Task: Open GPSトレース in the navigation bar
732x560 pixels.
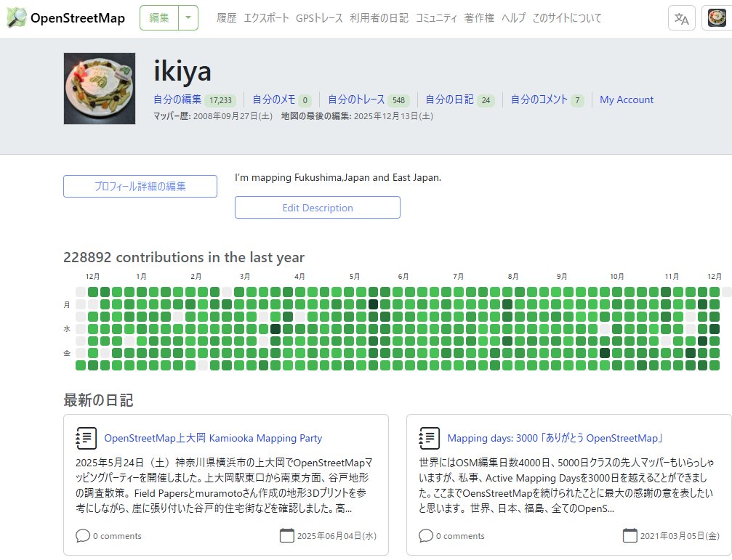Action: coord(319,18)
